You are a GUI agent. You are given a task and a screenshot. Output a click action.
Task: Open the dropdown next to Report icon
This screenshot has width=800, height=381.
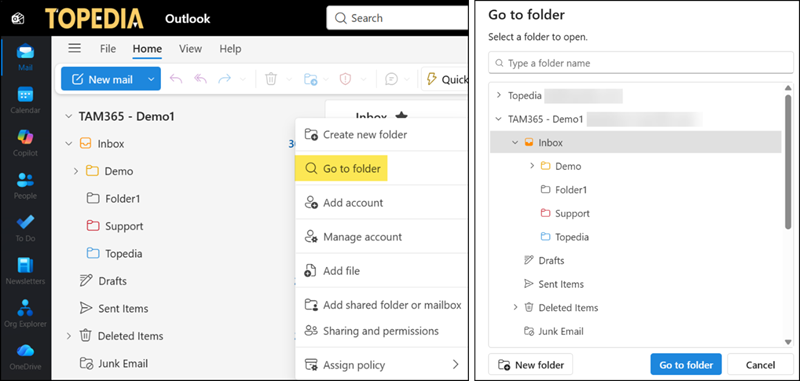(364, 79)
